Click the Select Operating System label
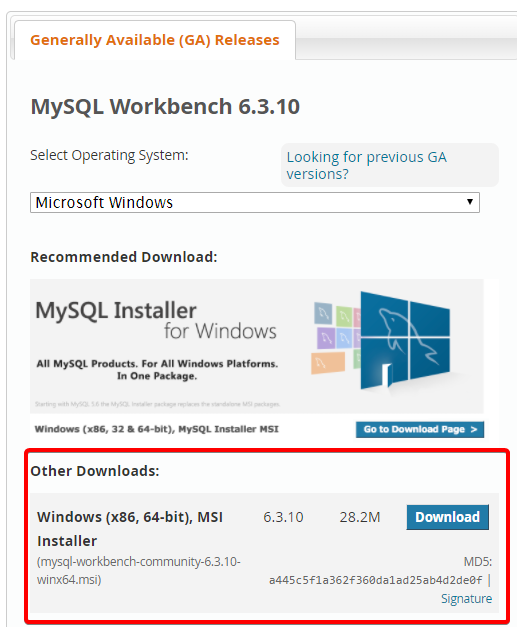 pyautogui.click(x=109, y=155)
